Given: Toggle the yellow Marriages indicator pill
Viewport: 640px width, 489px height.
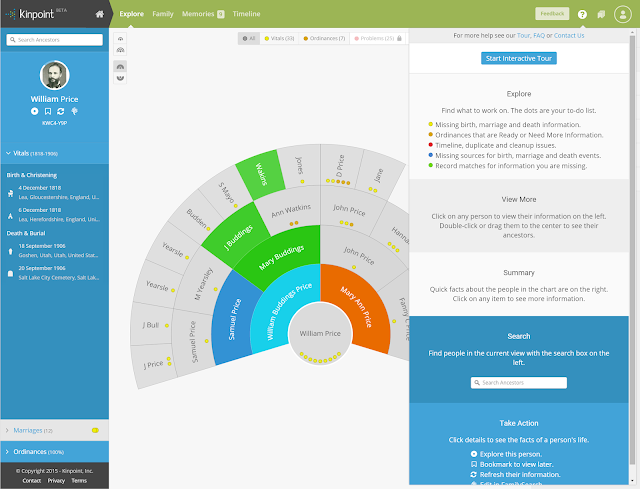Looking at the screenshot, I should [x=95, y=430].
